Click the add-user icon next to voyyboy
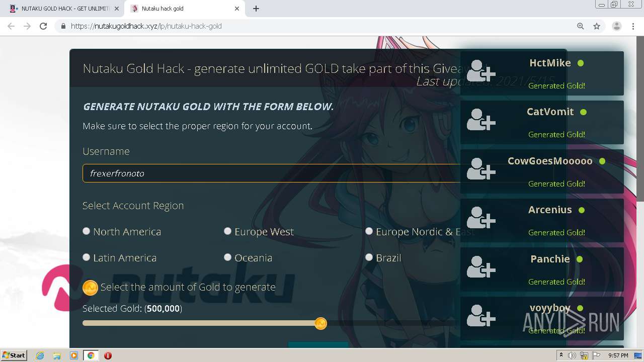This screenshot has height=362, width=644. coord(481,316)
